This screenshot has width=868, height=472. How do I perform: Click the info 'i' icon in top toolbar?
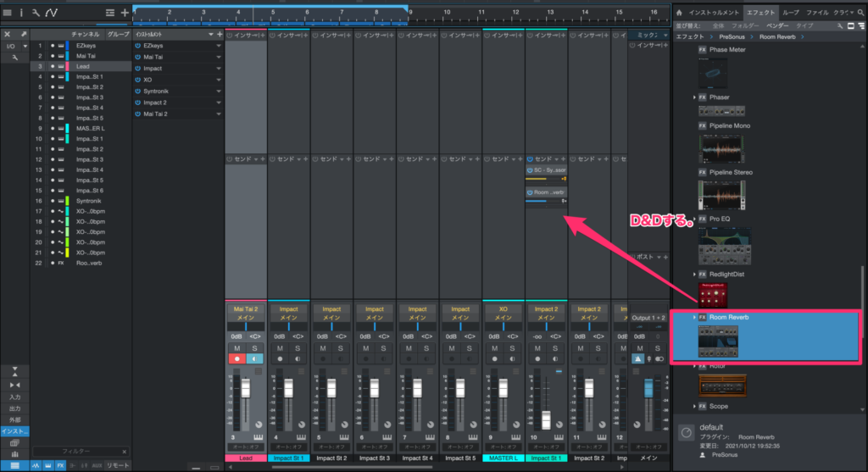point(22,13)
